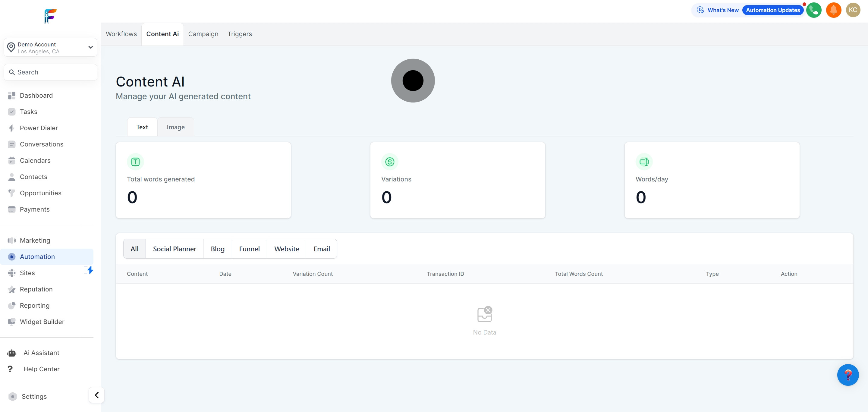The height and width of the screenshot is (412, 868).
Task: Collapse the sidebar with the chevron button
Action: tap(97, 395)
